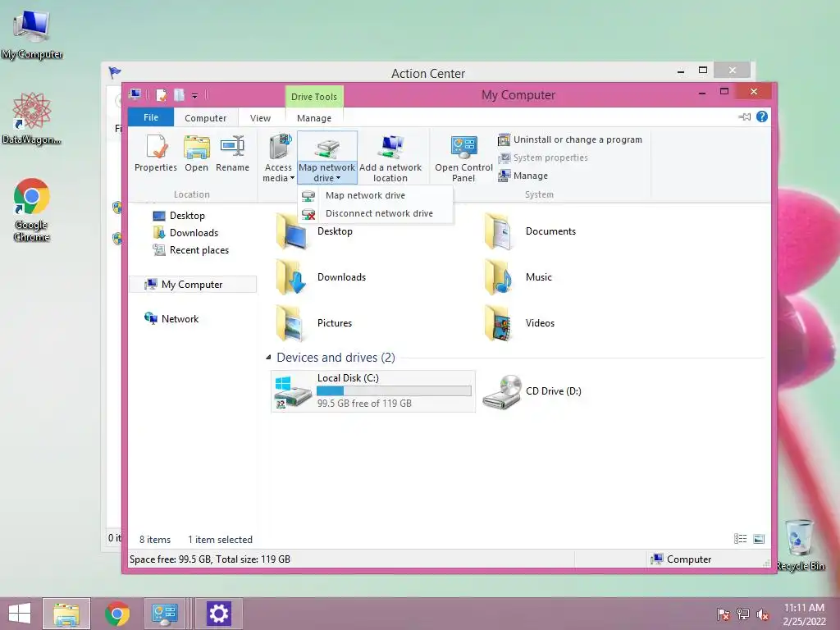Click the Action Center flag tray icon

[x=724, y=614]
